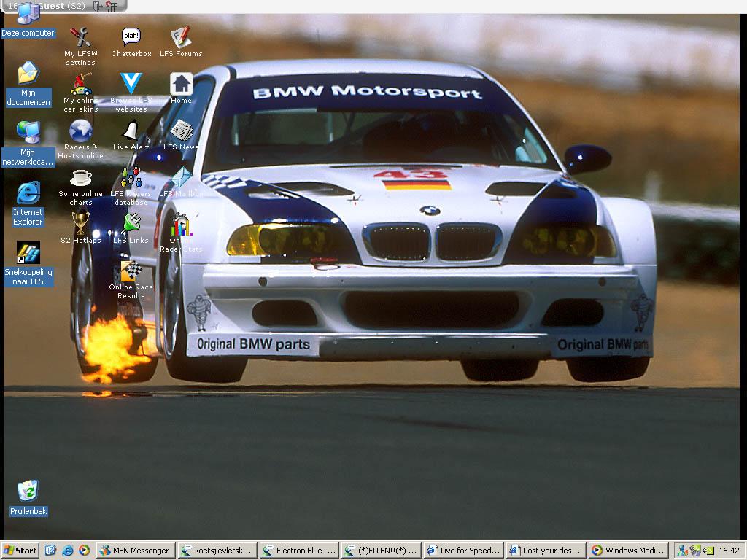Open Some online charts coffee cup icon
The width and height of the screenshot is (747, 560).
click(81, 178)
